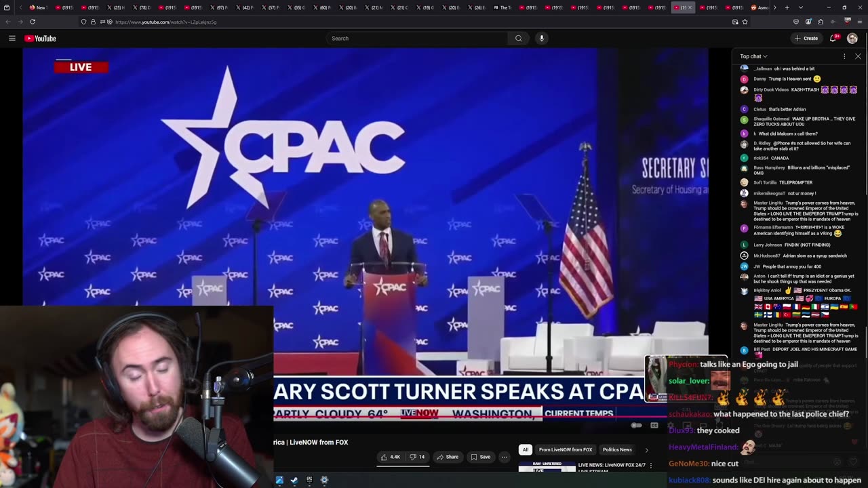Select the 'Politics News' chip
The height and width of the screenshot is (488, 868).
pyautogui.click(x=617, y=449)
